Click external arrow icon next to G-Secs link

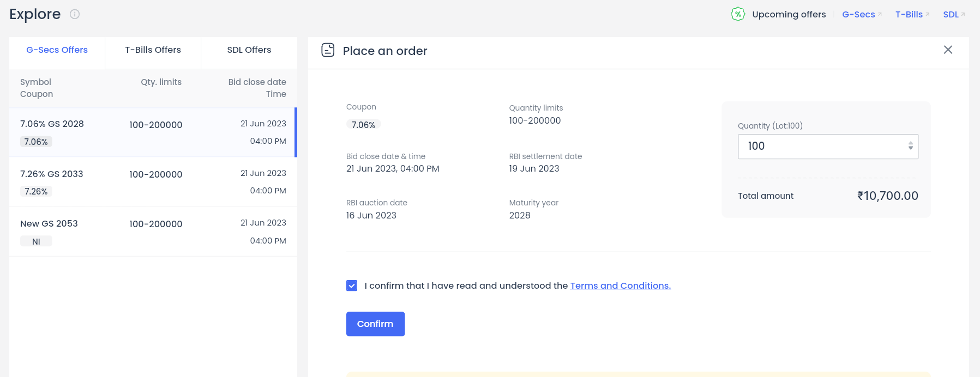[880, 14]
